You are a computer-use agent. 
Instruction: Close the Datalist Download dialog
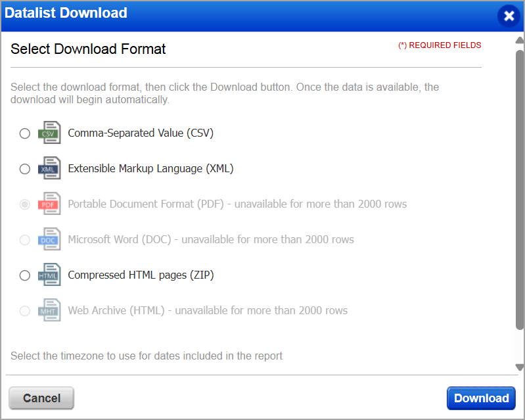coord(508,16)
